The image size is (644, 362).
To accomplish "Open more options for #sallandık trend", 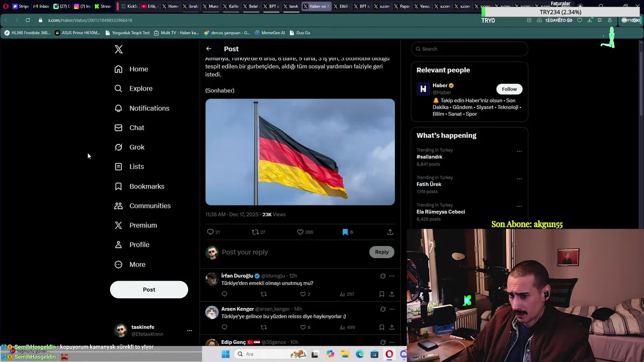I will (x=519, y=151).
